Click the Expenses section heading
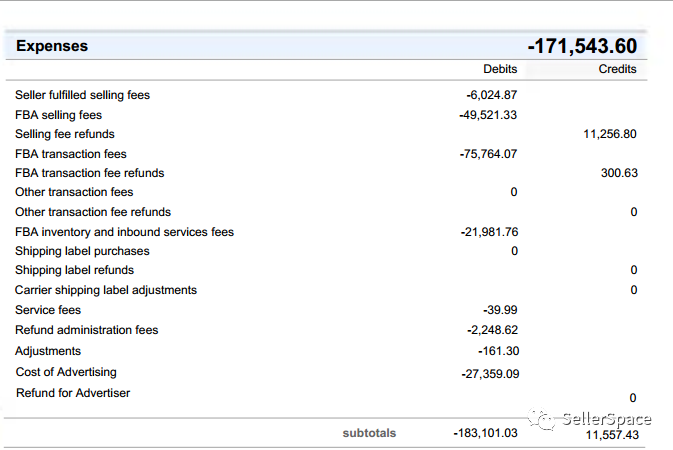 pyautogui.click(x=52, y=46)
